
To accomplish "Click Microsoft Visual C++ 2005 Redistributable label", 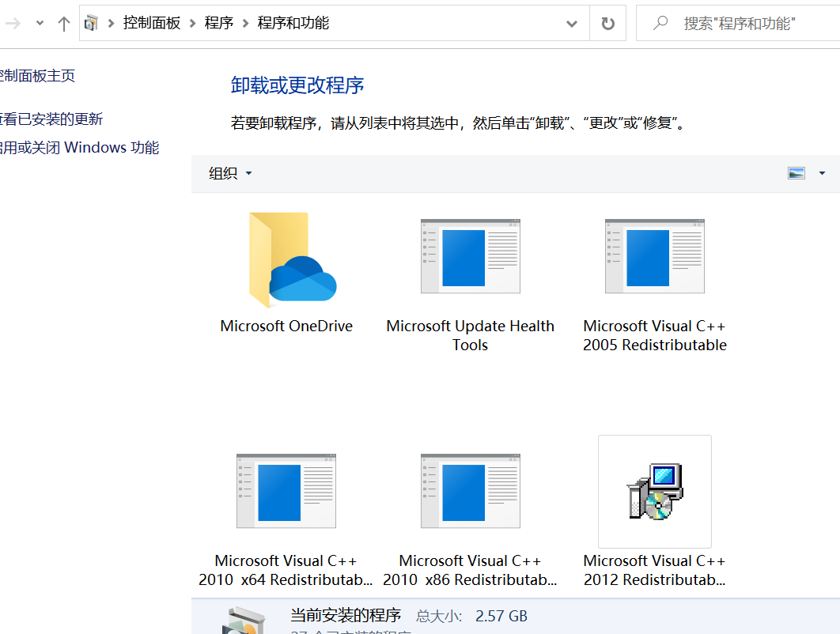I will (x=655, y=335).
